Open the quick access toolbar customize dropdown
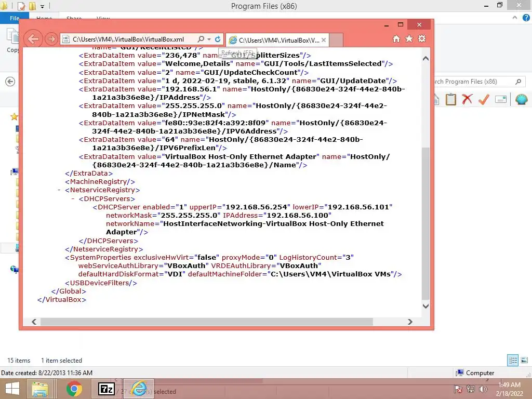Screen dimensions: 532x399 pyautogui.click(x=43, y=6)
